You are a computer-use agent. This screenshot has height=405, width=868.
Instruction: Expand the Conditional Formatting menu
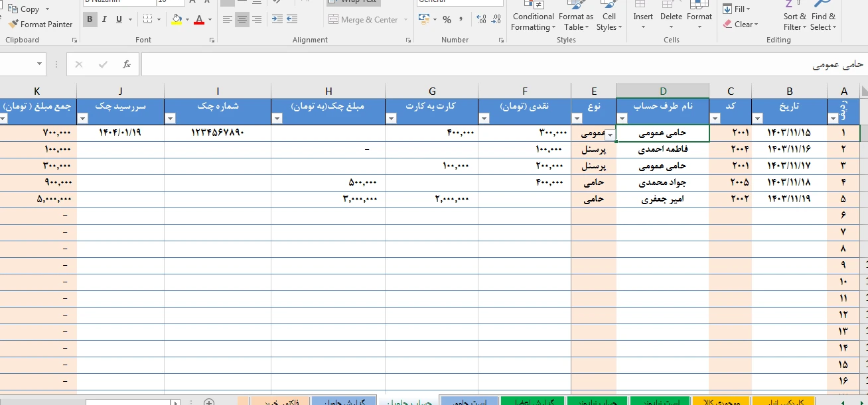coord(533,21)
